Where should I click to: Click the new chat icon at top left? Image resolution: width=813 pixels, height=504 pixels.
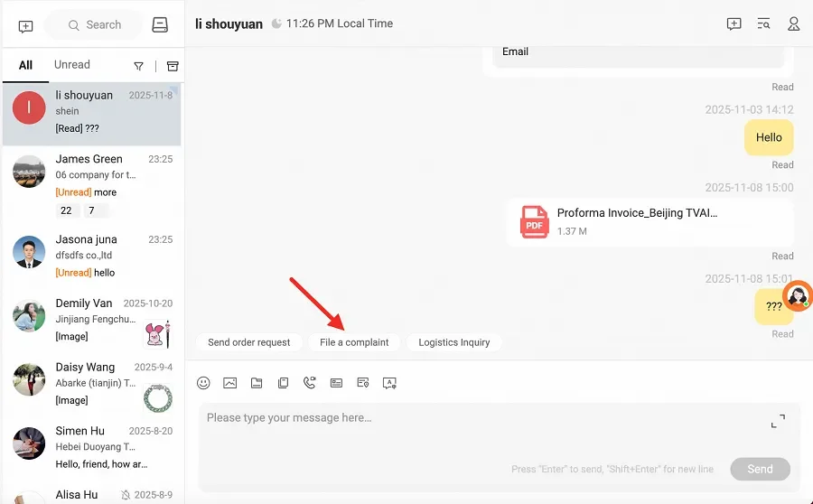pos(26,26)
